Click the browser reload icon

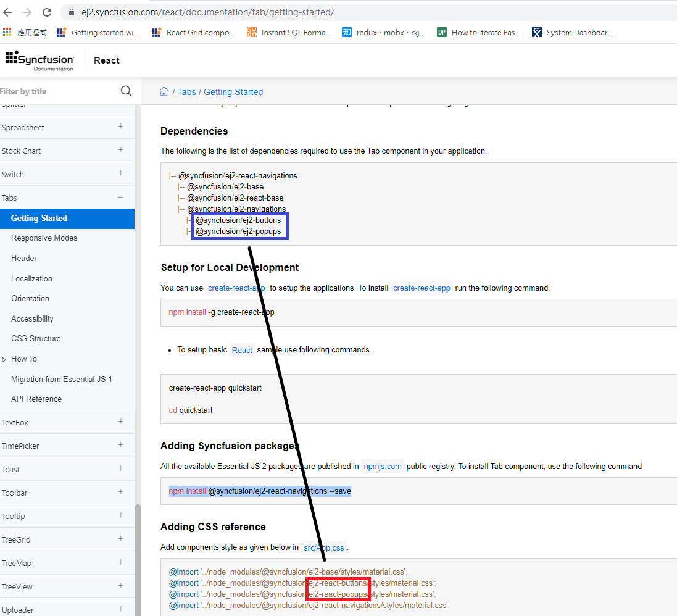coord(47,12)
